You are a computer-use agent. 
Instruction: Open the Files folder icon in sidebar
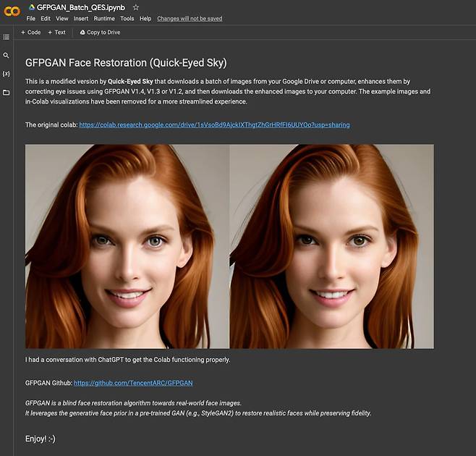coord(7,93)
